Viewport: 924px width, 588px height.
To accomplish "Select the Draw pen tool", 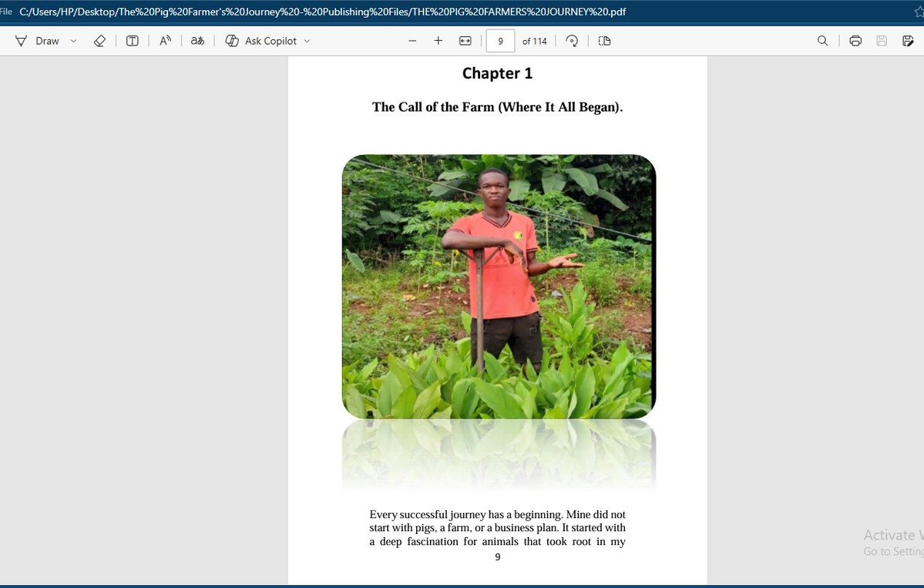I will pyautogui.click(x=36, y=41).
